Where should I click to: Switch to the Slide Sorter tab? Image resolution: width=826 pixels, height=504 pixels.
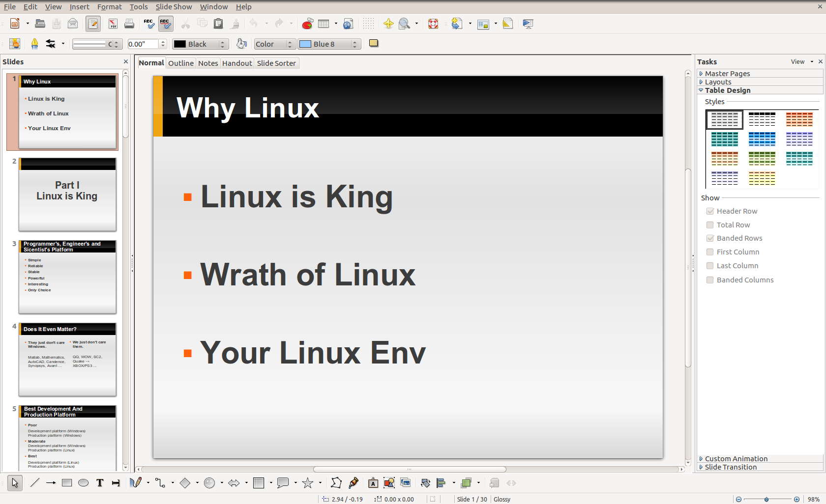(x=276, y=63)
